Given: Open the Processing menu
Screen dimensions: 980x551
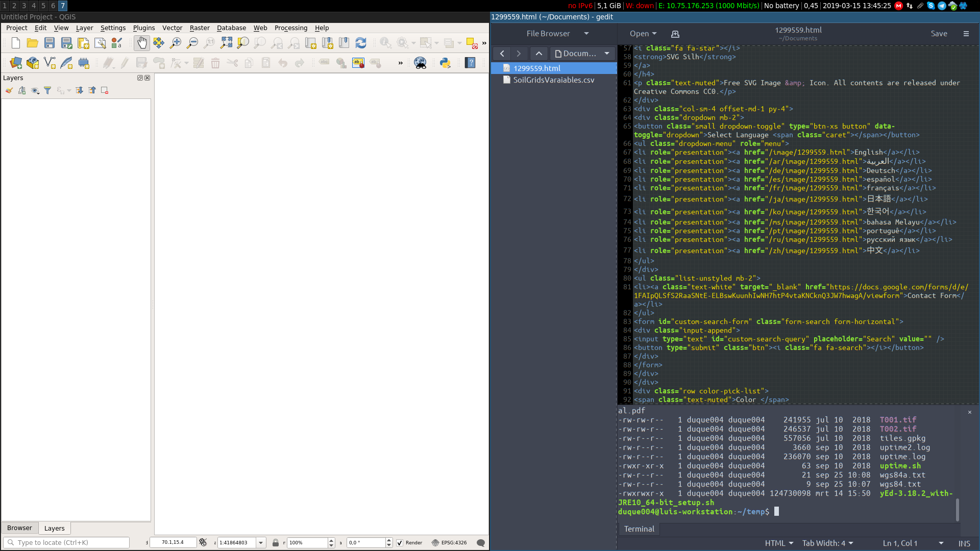Looking at the screenshot, I should 291,28.
